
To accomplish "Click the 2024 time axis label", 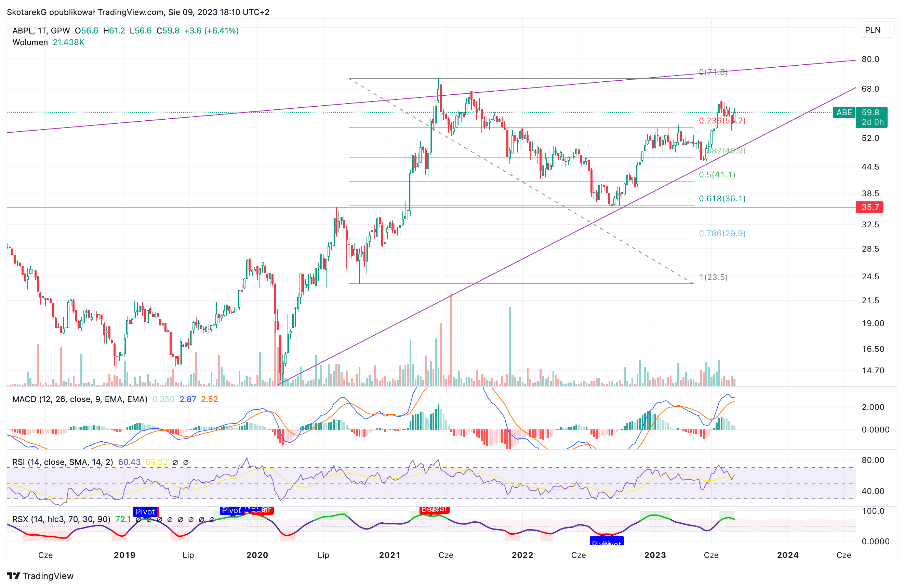I will (788, 555).
